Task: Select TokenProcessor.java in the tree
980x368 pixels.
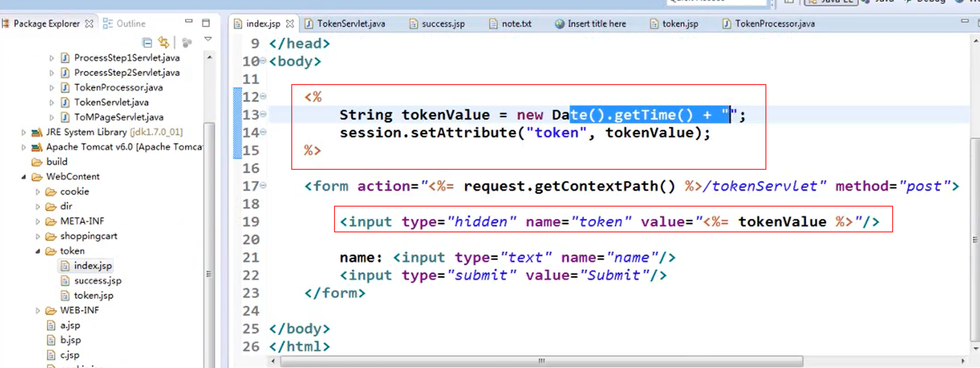Action: pyautogui.click(x=118, y=88)
